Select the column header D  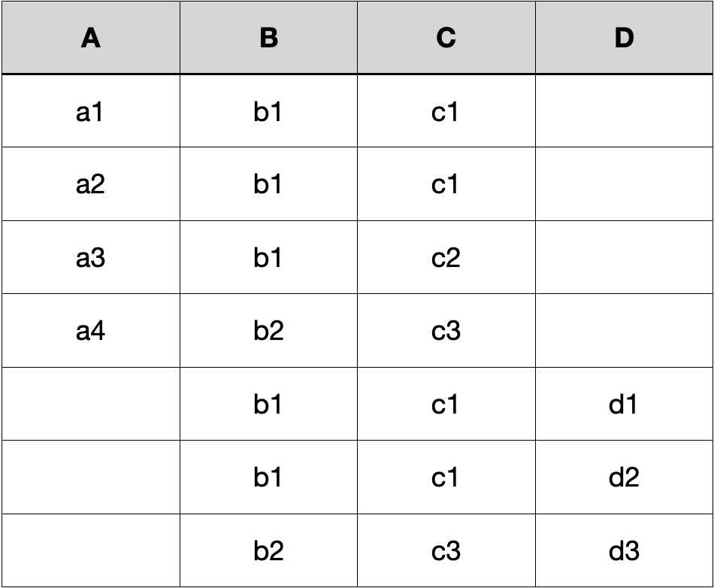click(x=624, y=38)
